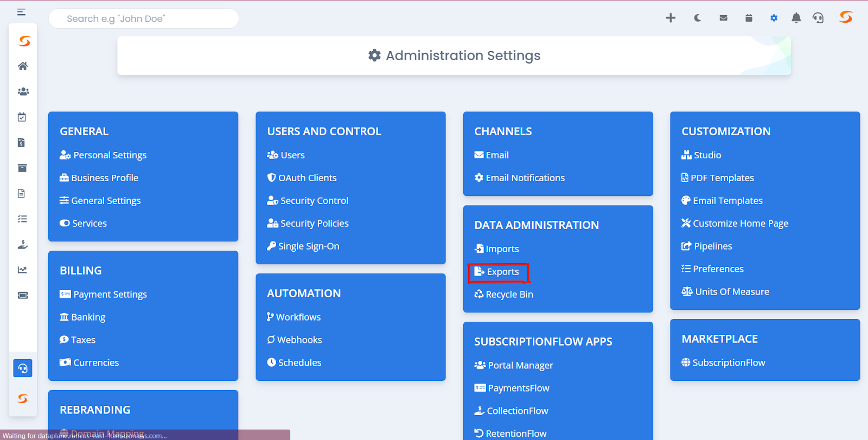The width and height of the screenshot is (868, 440).
Task: Open mail envelope icon in top bar
Action: 723,18
